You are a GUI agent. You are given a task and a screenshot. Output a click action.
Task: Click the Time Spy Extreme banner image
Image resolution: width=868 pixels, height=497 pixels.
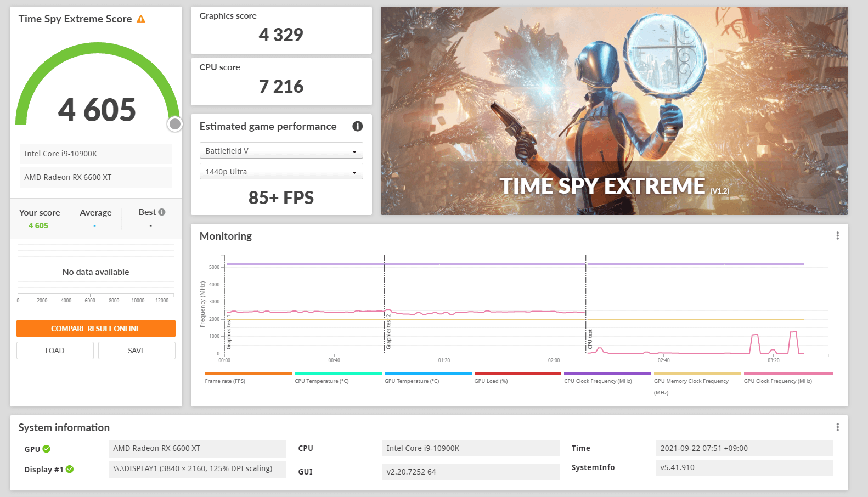(x=615, y=111)
